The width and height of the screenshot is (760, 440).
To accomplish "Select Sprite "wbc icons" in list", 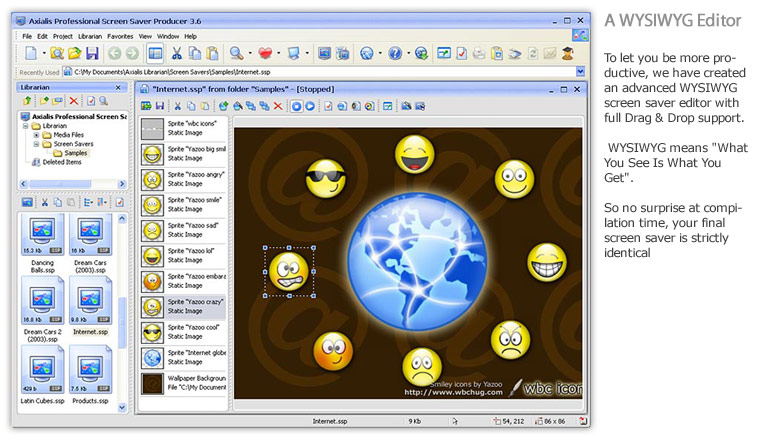I will click(x=183, y=128).
